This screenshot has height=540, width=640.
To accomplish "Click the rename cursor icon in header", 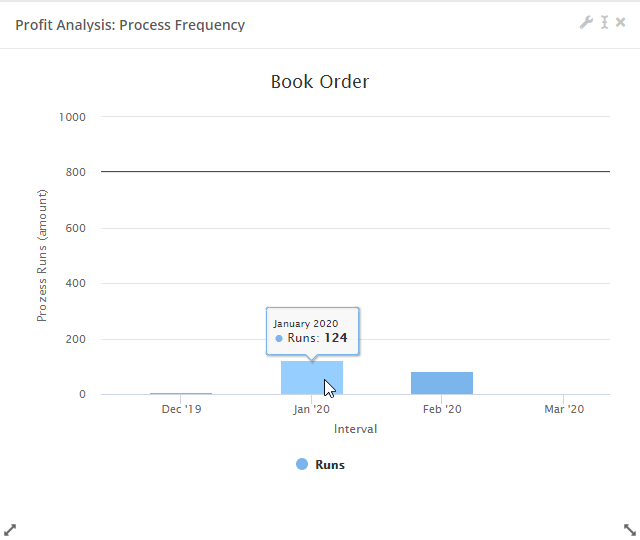I will 604,22.
